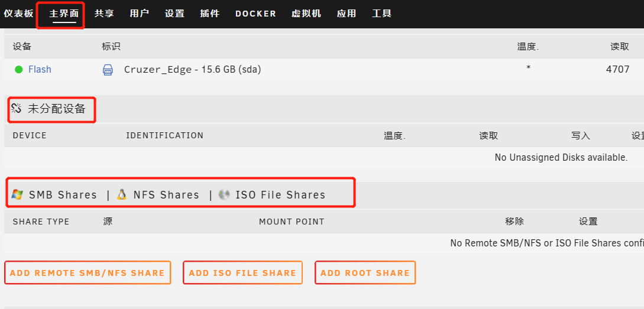Click the Flash device link
This screenshot has height=309, width=644.
[40, 70]
